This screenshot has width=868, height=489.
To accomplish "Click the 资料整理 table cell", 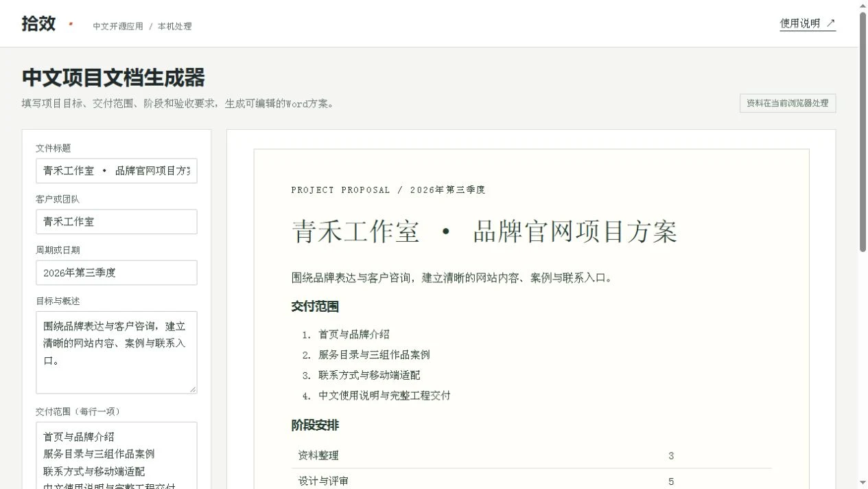I will point(318,455).
